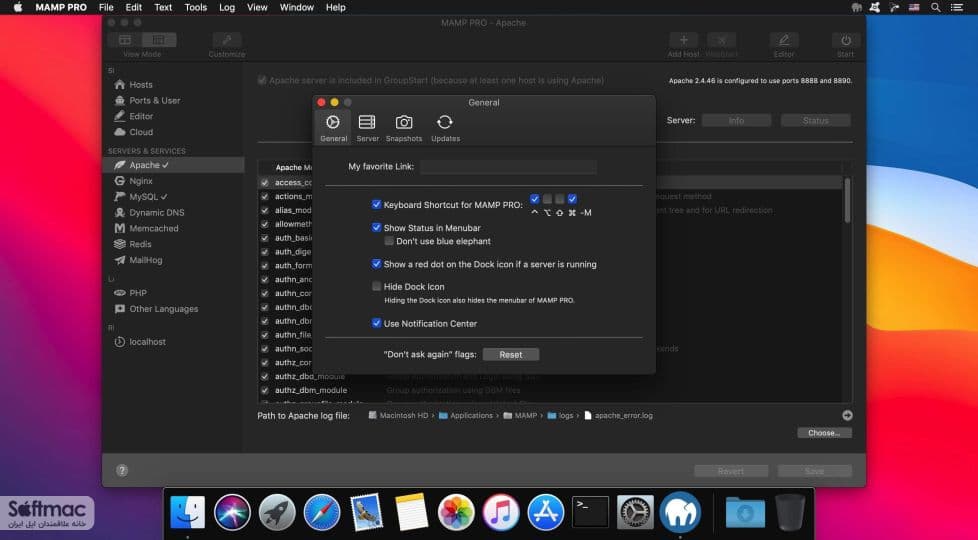This screenshot has width=978, height=540.
Task: Open MAMP PRO elephant Dock icon
Action: 680,513
